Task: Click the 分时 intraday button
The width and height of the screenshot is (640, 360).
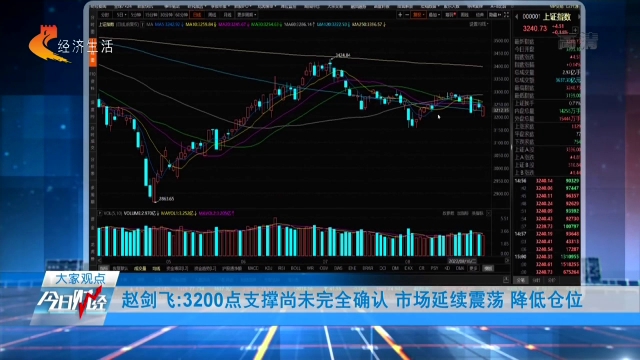Action: (105, 15)
